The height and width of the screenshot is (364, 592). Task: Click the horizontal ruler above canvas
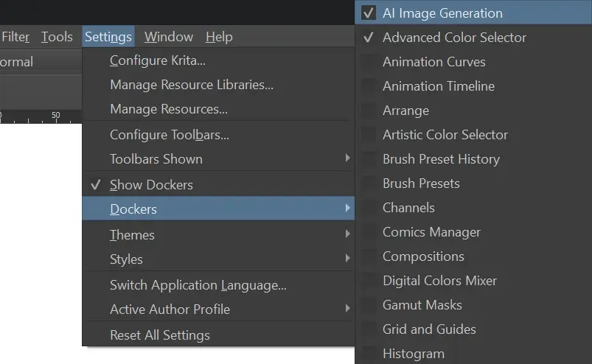point(41,116)
